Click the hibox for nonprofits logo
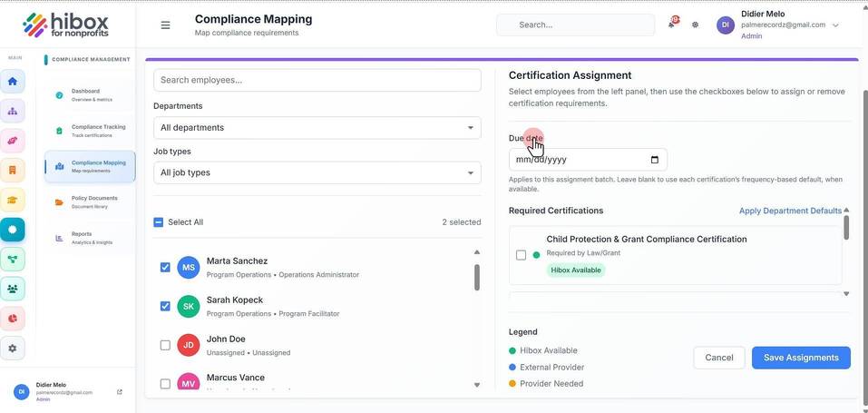The height and width of the screenshot is (413, 868). [x=66, y=25]
